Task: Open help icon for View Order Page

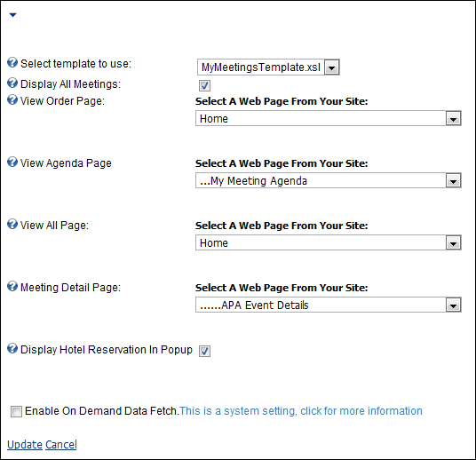Action: click(12, 99)
